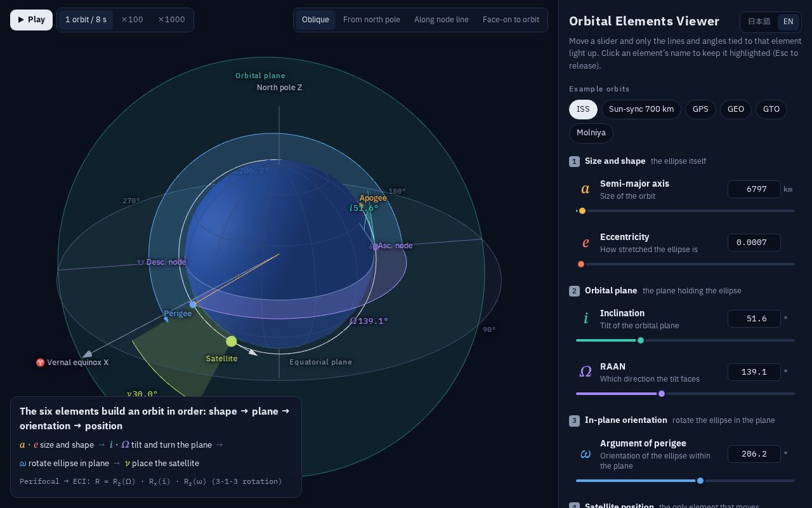Load the GTO example orbit
Image resolution: width=812 pixels, height=508 pixels.
(771, 109)
